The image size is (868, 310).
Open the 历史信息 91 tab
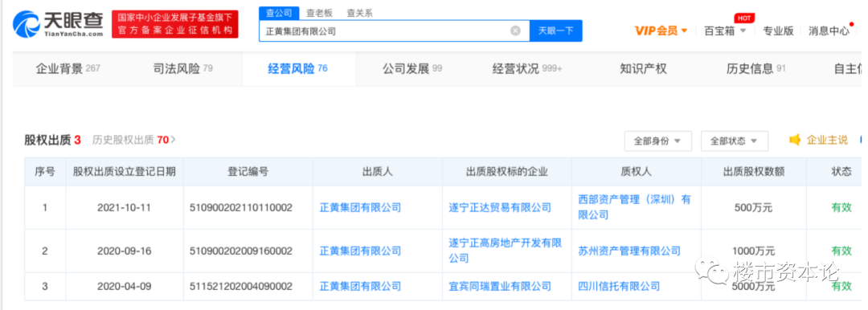[755, 68]
